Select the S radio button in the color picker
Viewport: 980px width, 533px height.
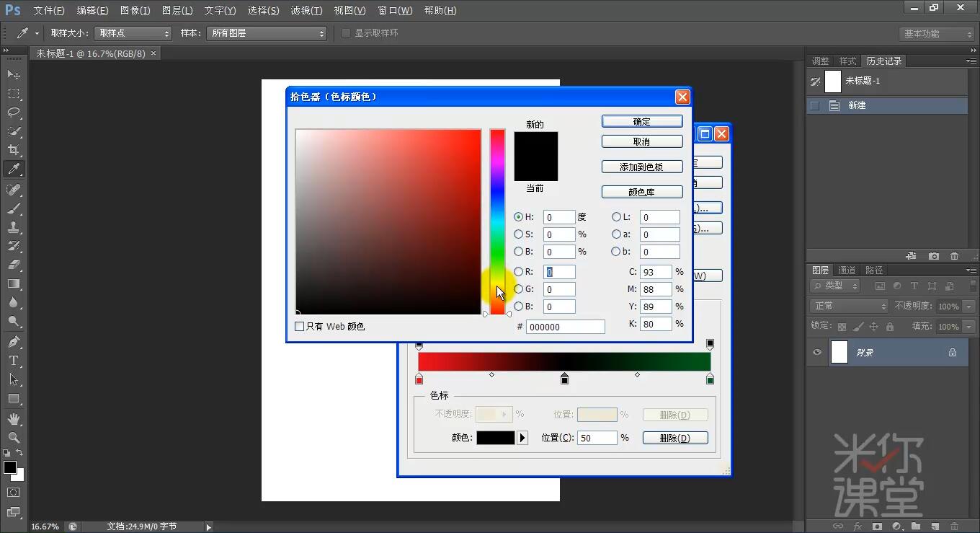pyautogui.click(x=518, y=234)
